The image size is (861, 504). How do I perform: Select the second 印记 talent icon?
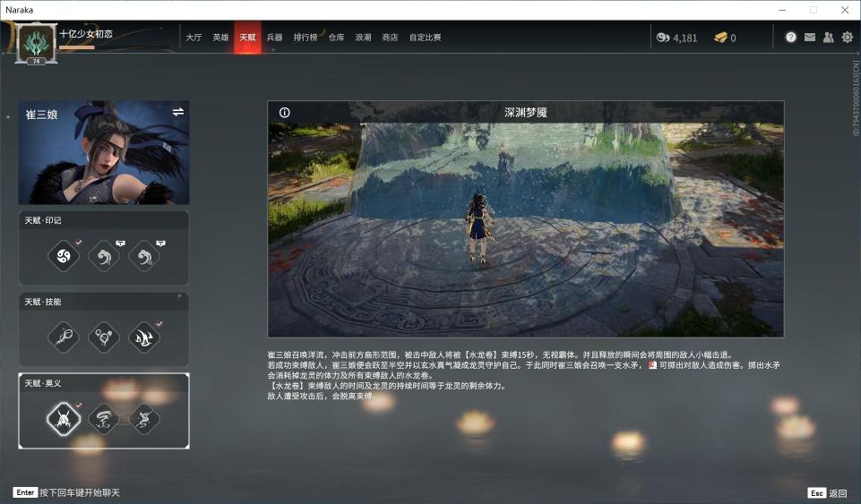click(104, 255)
